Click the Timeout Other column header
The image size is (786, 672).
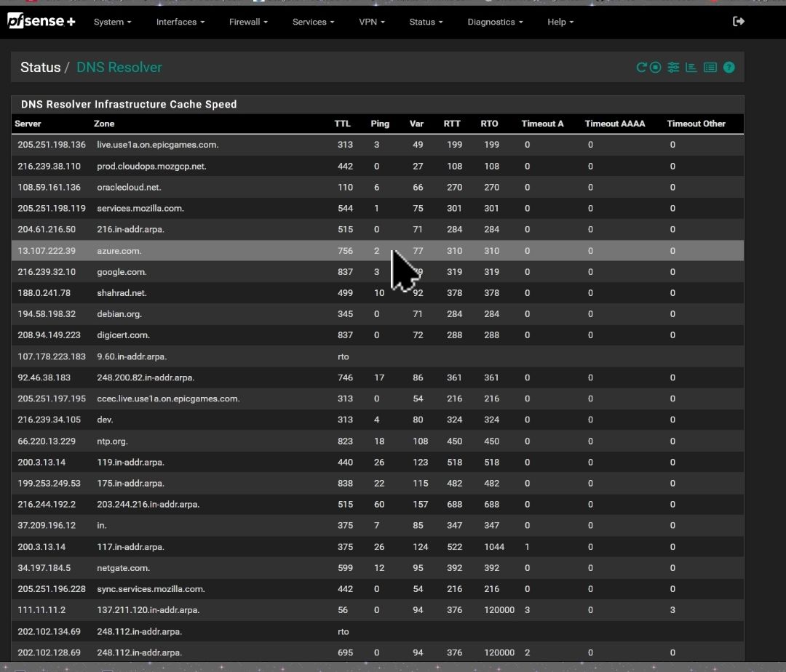pos(696,124)
